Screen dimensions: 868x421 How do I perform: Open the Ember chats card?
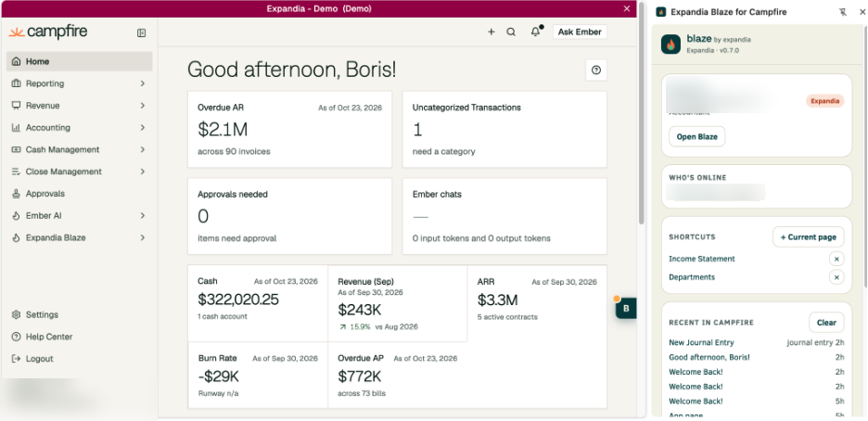pos(504,216)
